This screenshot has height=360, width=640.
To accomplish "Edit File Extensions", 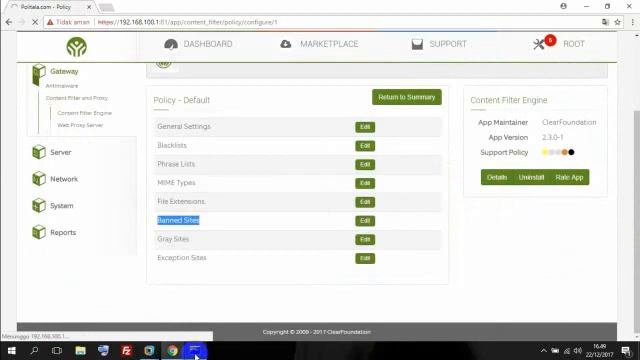I will (365, 202).
